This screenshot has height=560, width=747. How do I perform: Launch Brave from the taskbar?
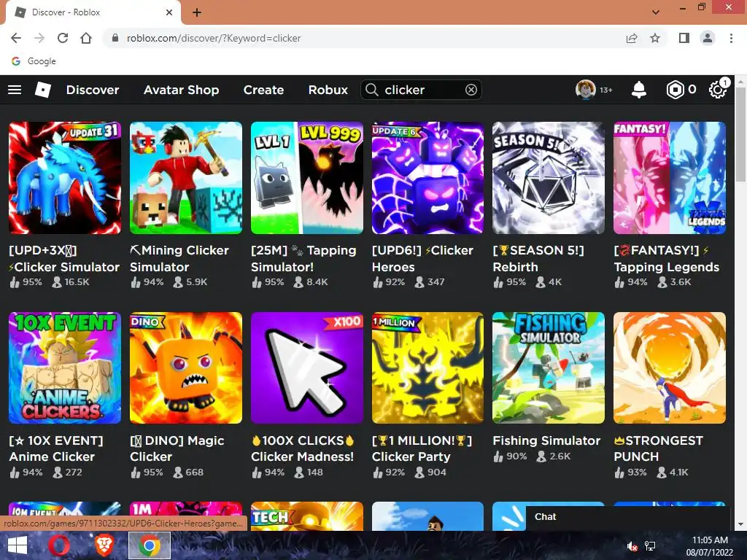pos(104,545)
